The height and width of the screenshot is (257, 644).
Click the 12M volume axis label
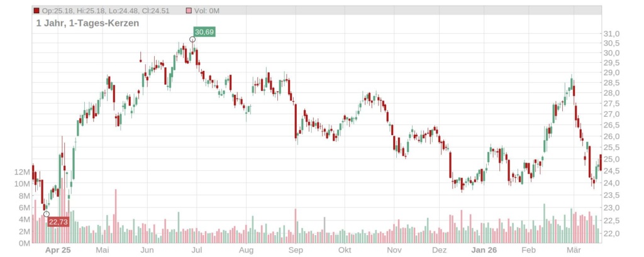pyautogui.click(x=21, y=172)
